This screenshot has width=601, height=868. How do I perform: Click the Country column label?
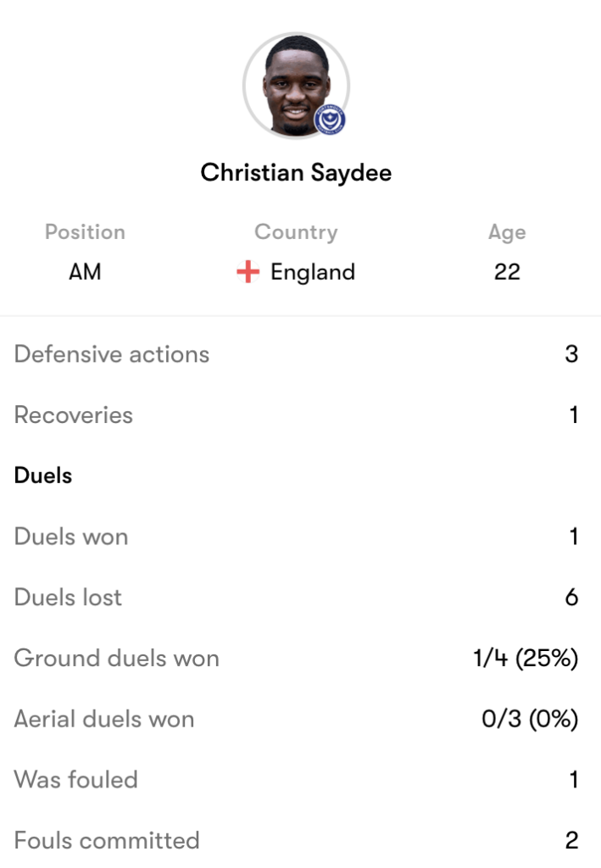coord(296,232)
